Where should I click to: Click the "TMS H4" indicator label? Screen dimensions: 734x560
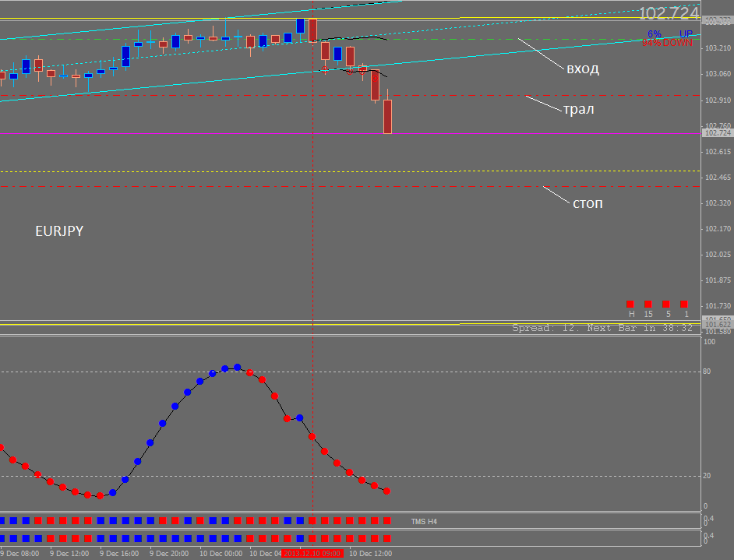coord(424,521)
